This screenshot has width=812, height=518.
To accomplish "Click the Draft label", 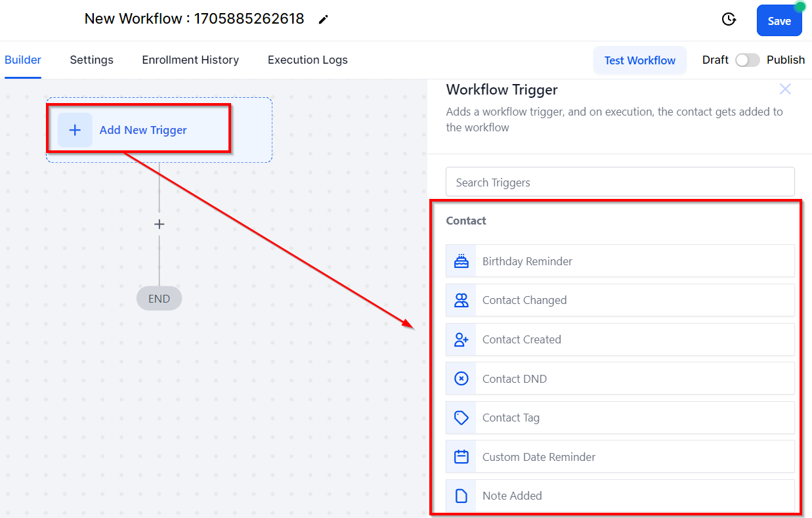I will click(716, 60).
